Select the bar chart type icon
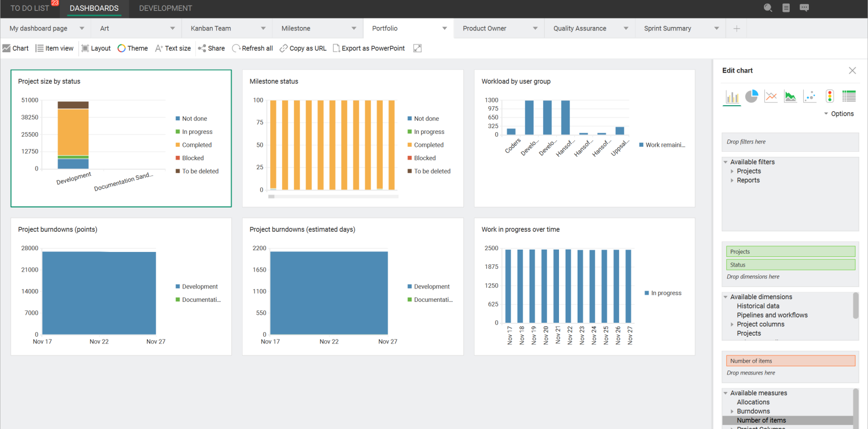868x429 pixels. 732,97
